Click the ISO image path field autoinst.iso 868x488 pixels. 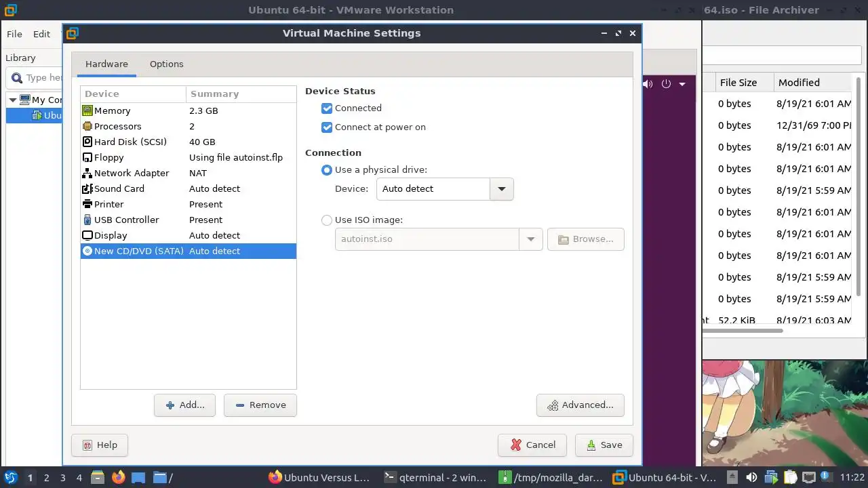click(x=427, y=239)
